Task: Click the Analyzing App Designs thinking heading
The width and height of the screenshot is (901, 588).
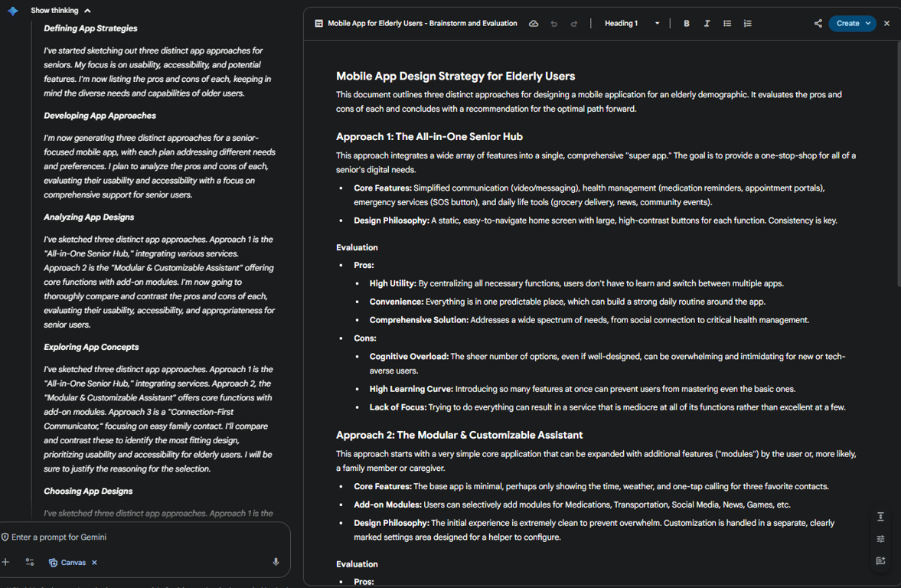Action: click(x=89, y=217)
